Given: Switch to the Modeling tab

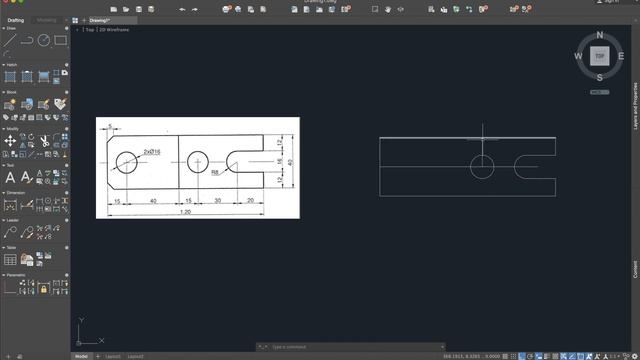Looking at the screenshot, I should coord(46,20).
